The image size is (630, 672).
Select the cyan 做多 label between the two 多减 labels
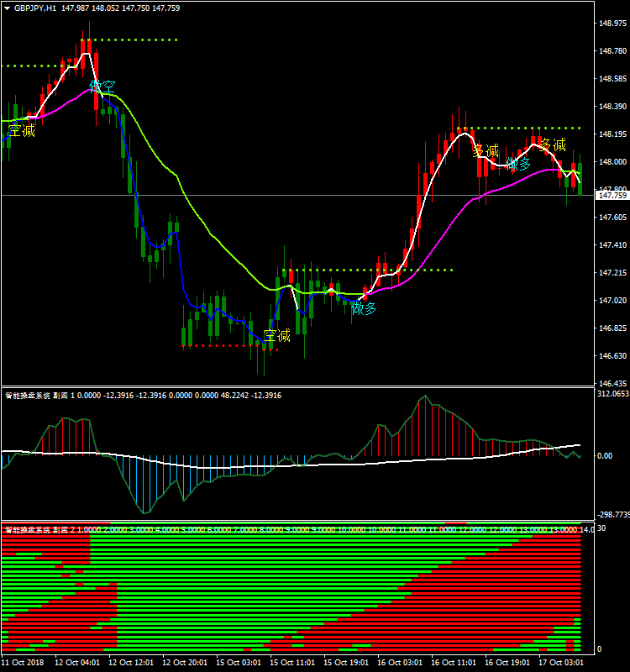point(518,164)
